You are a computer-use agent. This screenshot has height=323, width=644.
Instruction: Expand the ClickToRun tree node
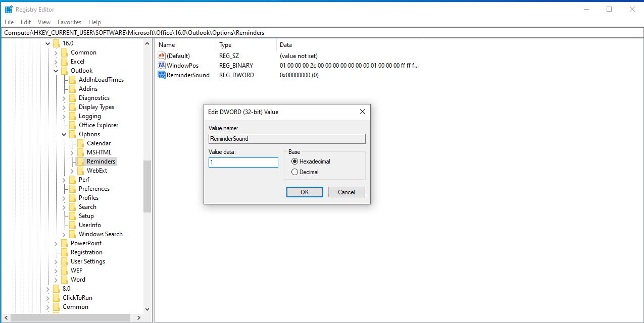point(48,298)
